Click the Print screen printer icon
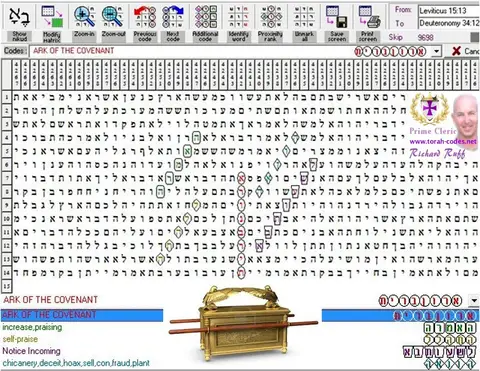The image size is (480, 371). pos(369,16)
